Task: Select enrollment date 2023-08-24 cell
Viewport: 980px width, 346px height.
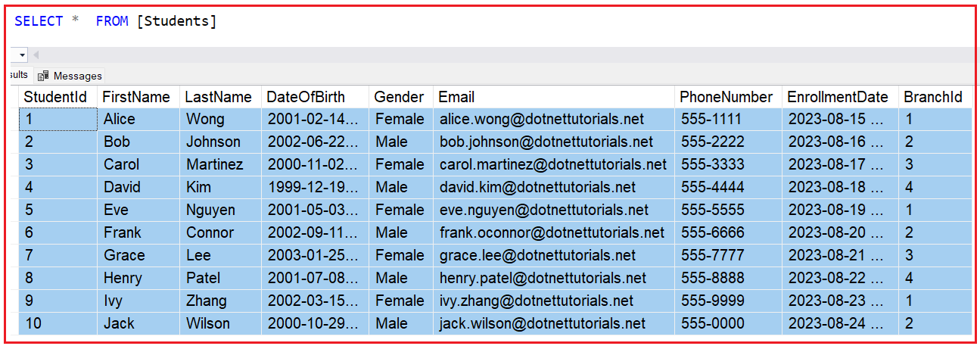Action: coord(840,323)
